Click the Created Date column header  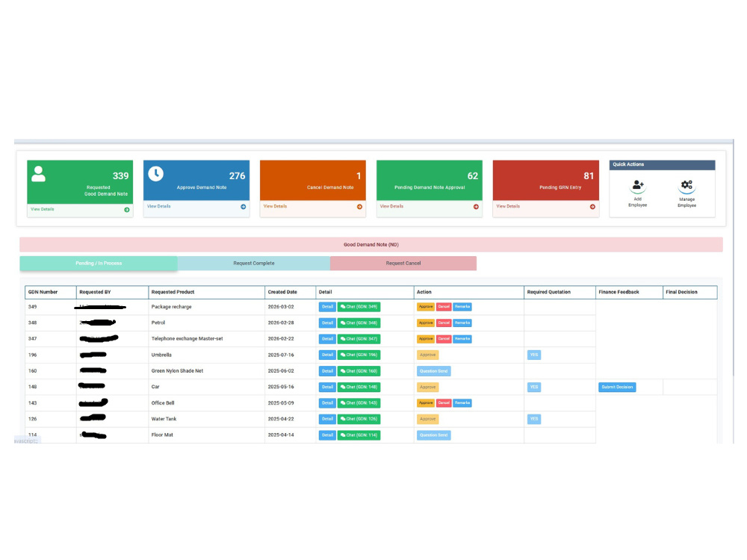pos(290,293)
